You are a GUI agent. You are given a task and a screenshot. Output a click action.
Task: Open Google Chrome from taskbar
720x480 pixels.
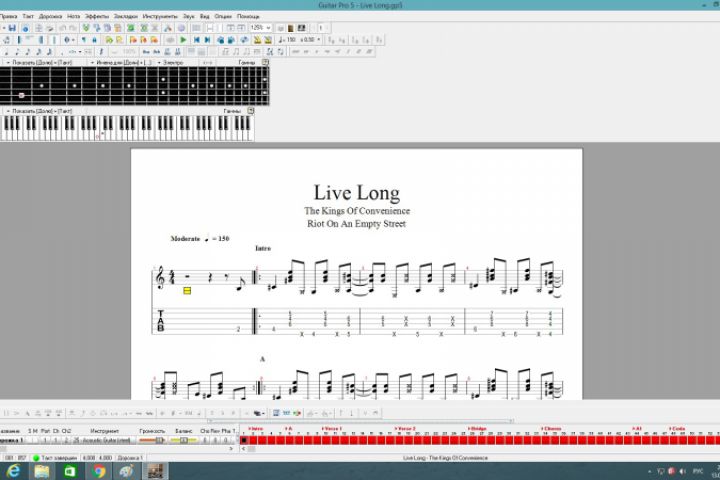98,471
